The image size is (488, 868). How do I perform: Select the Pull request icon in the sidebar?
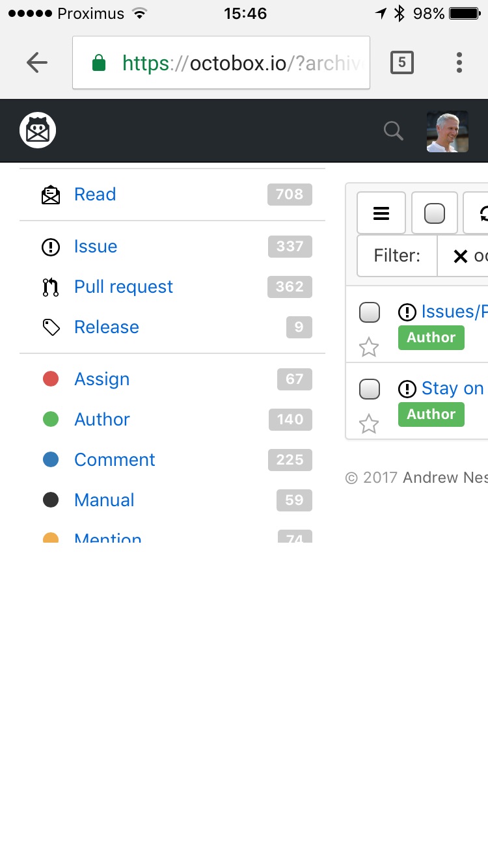(51, 287)
